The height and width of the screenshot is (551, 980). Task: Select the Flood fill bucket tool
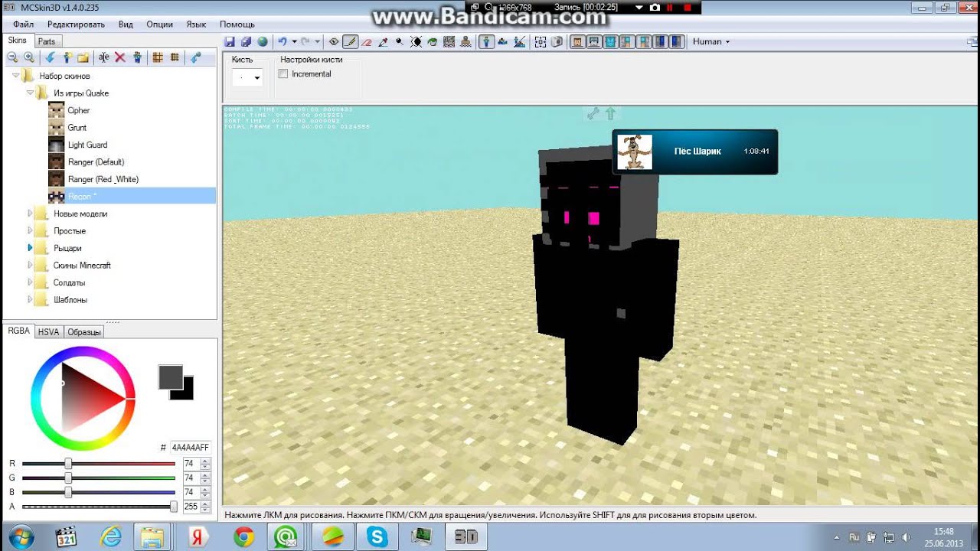(x=432, y=42)
